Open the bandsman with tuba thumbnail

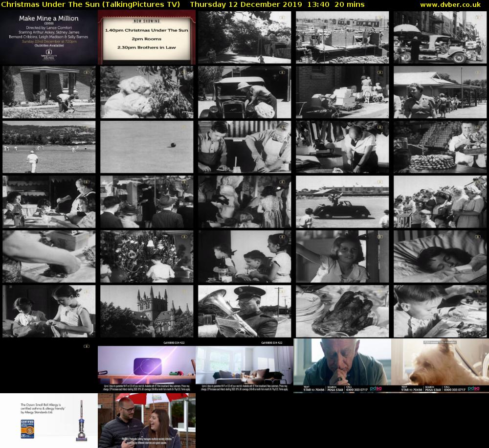click(244, 311)
